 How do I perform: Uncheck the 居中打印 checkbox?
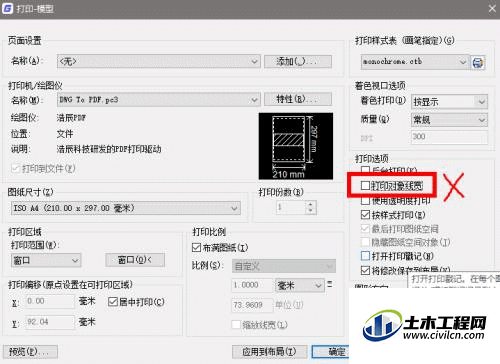113,302
